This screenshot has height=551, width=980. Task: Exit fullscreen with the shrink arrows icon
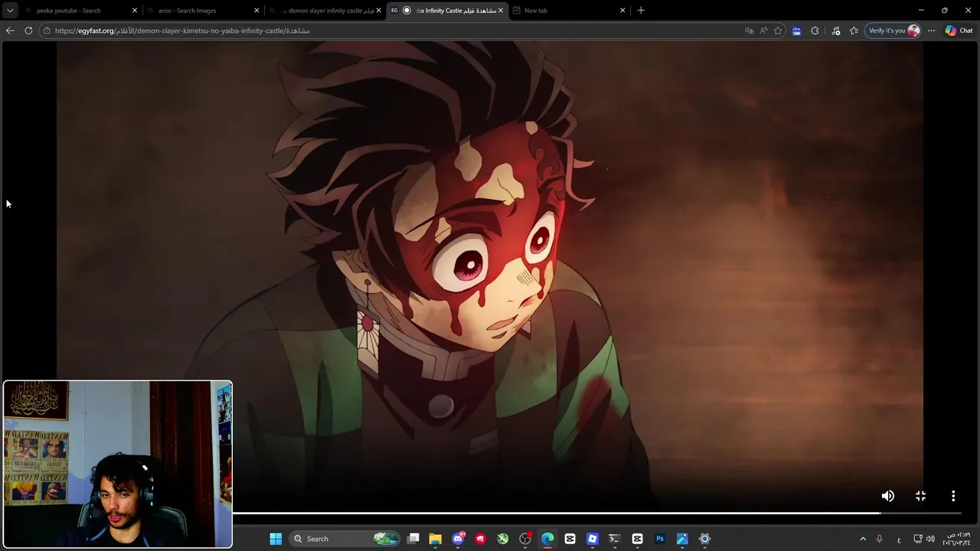[x=920, y=496]
